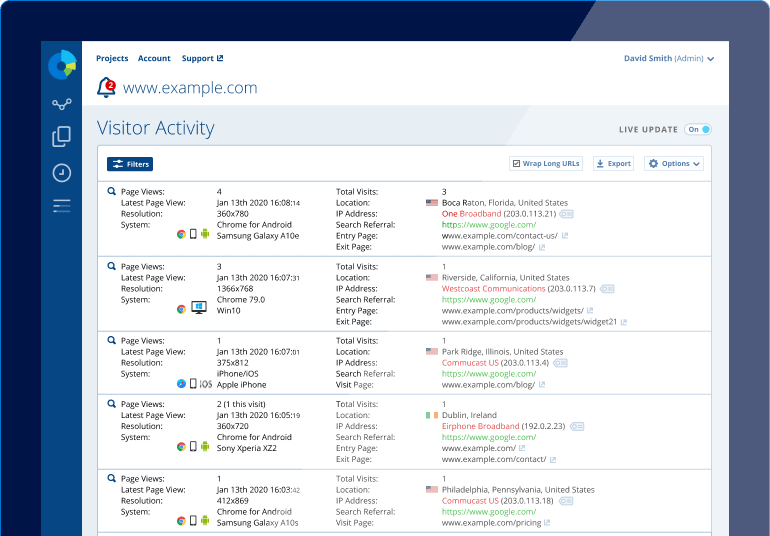This screenshot has height=536, width=770.
Task: Click Android icon in Sony Xperia XZ2 row
Action: pos(205,446)
